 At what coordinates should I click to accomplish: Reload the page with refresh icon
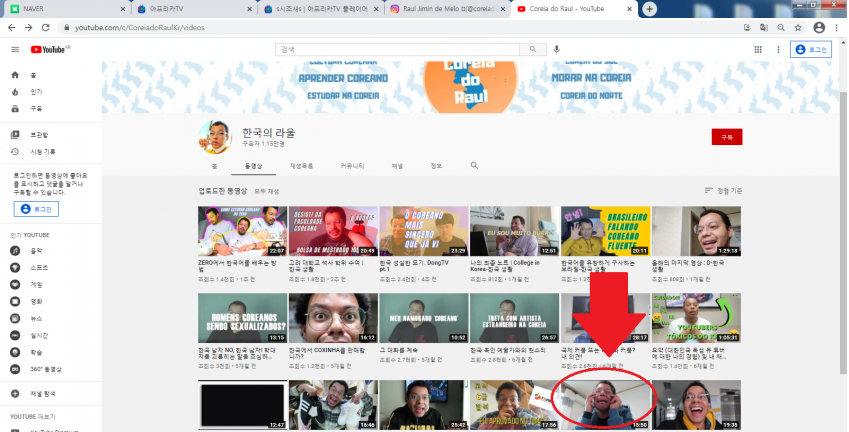click(x=45, y=28)
